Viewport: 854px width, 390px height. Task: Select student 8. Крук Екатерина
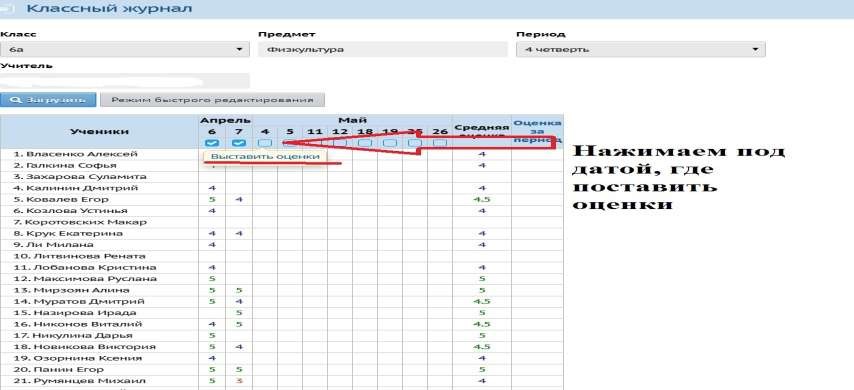click(68, 234)
